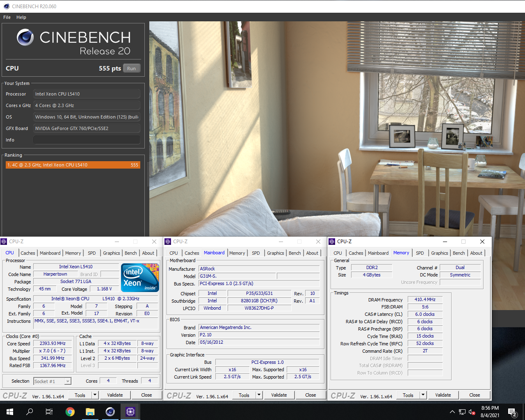Switch to Cinebench taskbar icon

click(110, 412)
